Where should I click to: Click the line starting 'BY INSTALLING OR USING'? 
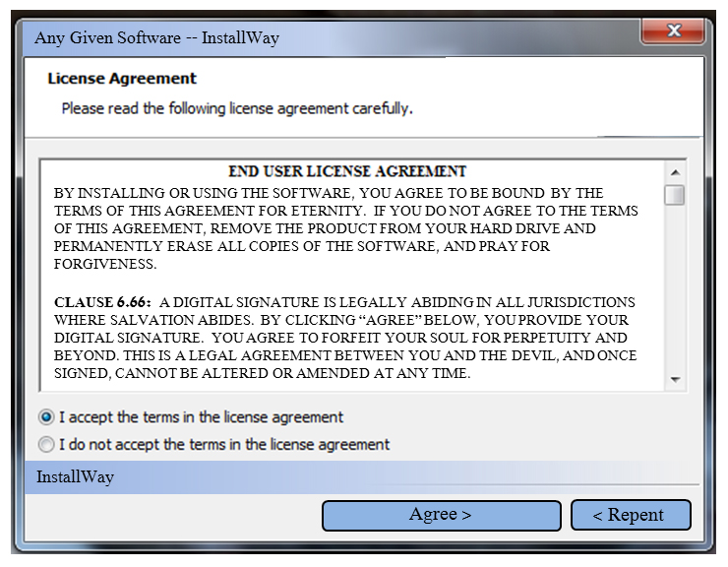(x=329, y=193)
